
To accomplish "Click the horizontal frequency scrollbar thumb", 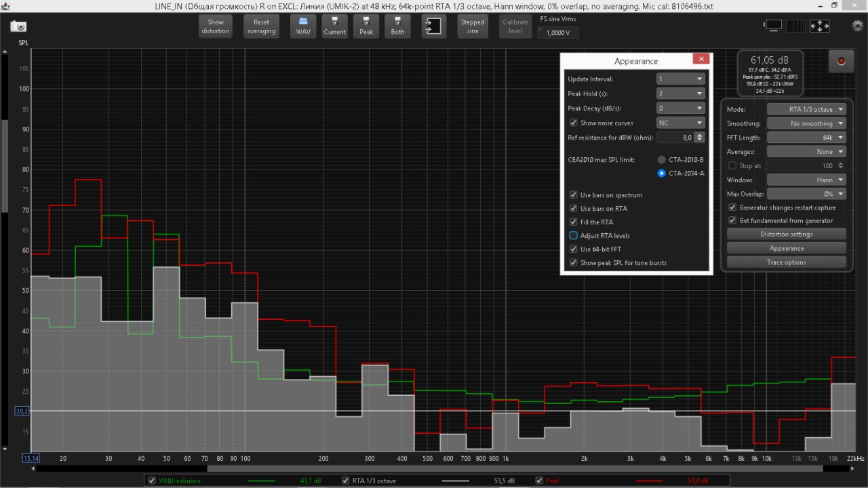I will 515,468.
